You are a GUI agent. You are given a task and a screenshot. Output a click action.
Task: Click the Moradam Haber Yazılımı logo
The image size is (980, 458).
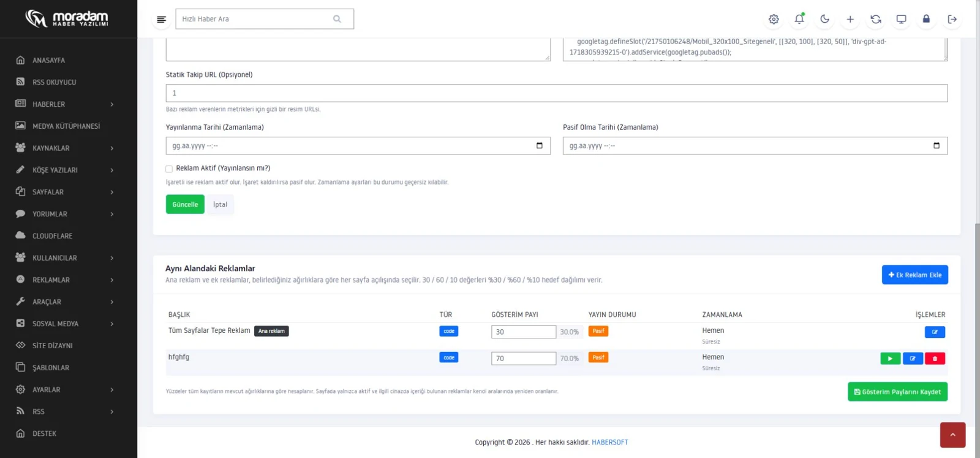coord(67,18)
